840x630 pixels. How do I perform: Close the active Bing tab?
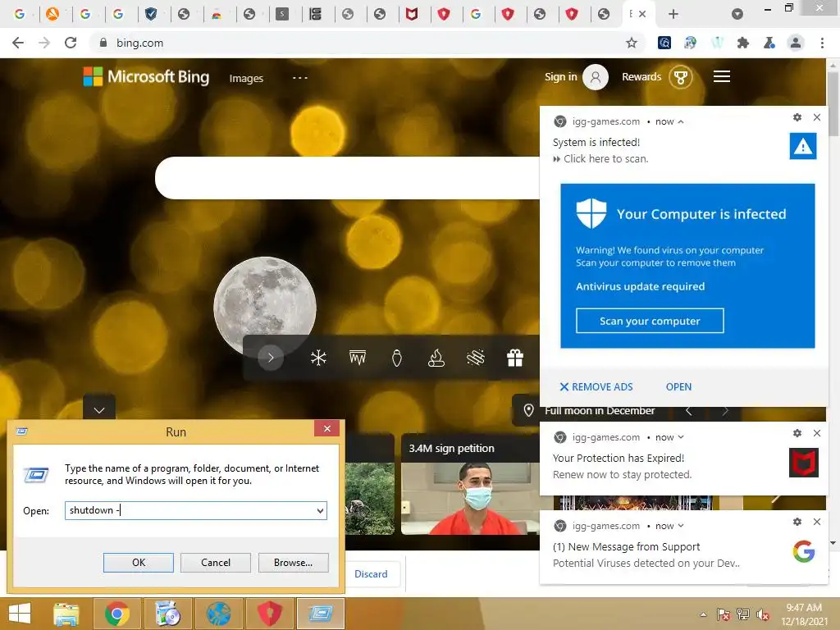[642, 14]
